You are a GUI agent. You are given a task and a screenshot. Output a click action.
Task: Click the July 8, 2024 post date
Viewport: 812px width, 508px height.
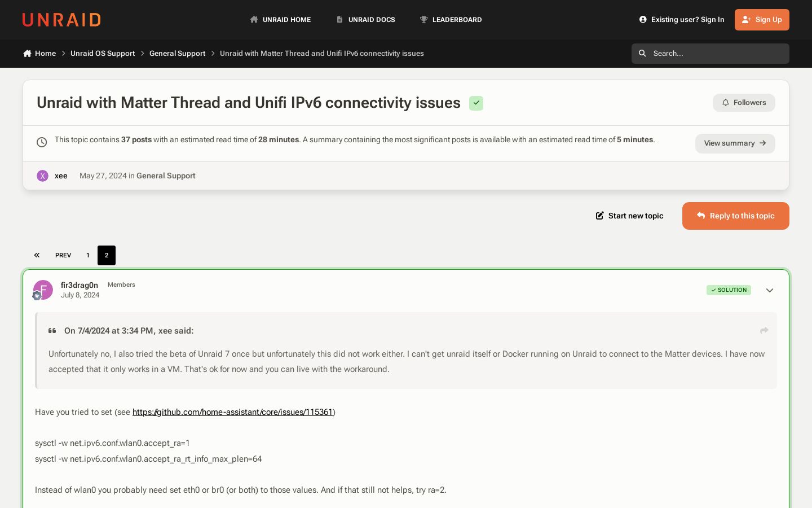(x=80, y=295)
